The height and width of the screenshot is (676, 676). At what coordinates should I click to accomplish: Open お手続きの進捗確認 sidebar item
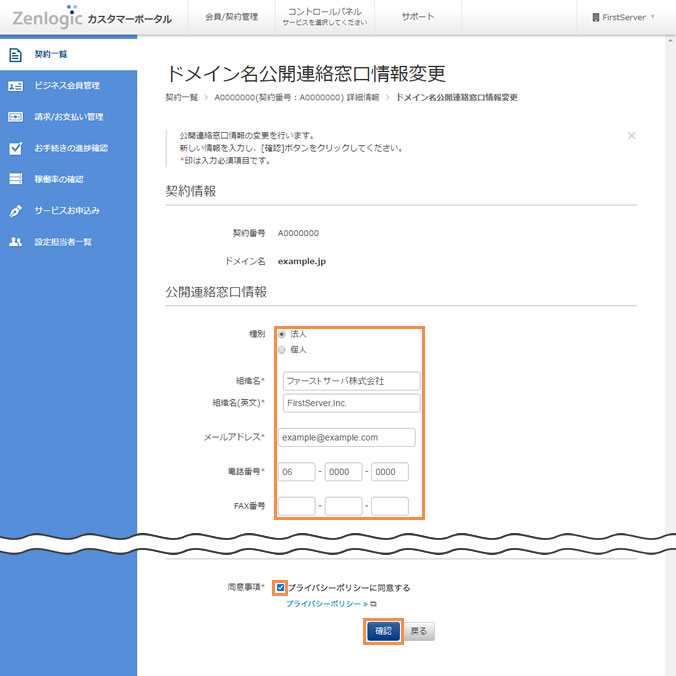point(69,148)
